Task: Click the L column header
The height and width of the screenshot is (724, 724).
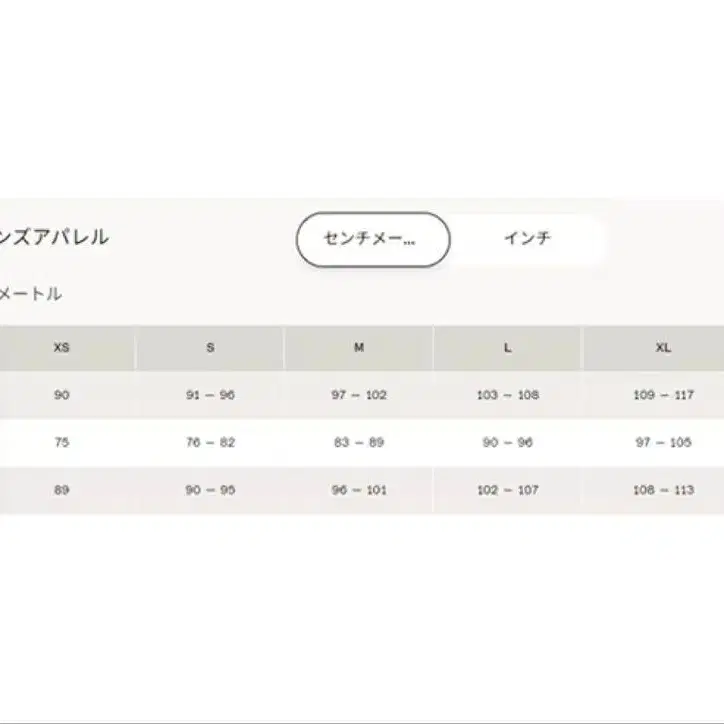Action: click(508, 348)
